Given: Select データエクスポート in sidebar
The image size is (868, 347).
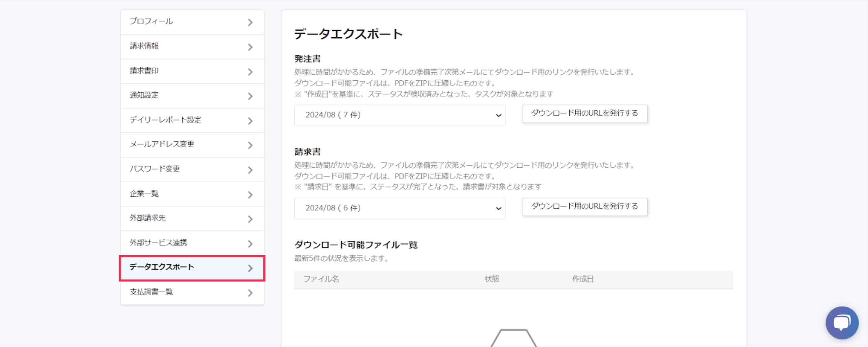Looking at the screenshot, I should pyautogui.click(x=192, y=268).
